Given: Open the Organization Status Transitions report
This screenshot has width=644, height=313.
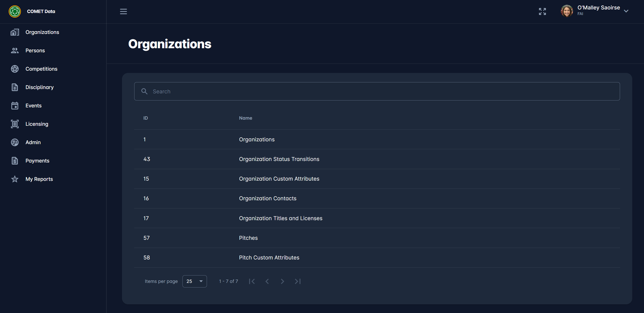Looking at the screenshot, I should 279,159.
